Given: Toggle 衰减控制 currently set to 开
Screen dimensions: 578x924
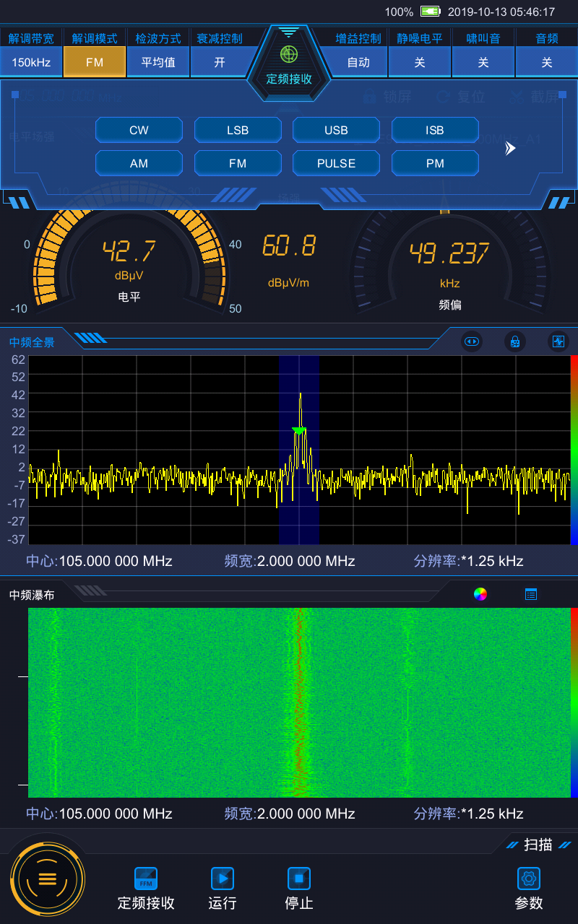Looking at the screenshot, I should [220, 62].
